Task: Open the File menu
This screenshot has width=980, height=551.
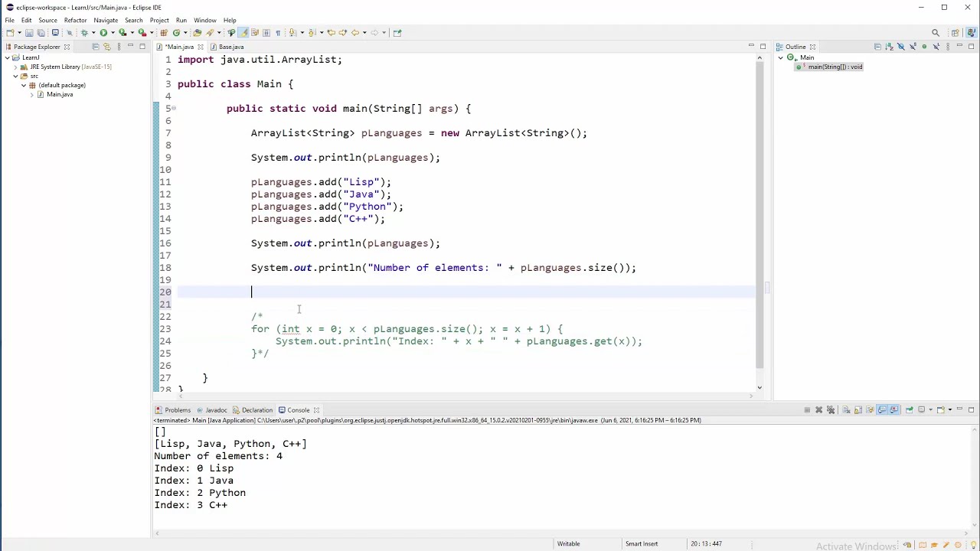Action: click(x=10, y=20)
